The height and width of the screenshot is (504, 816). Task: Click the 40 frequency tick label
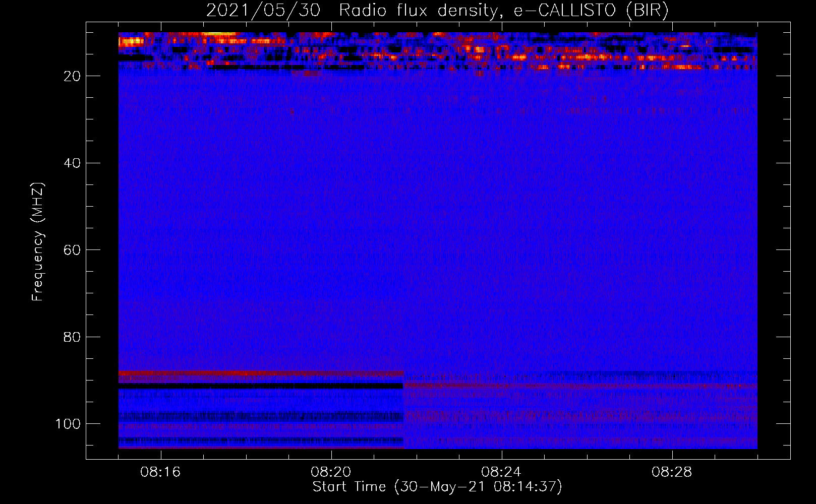[x=73, y=163]
